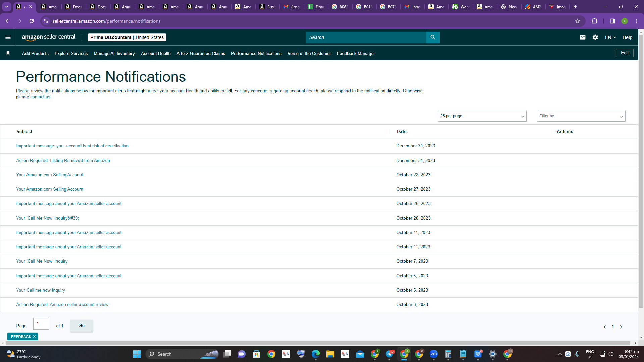Click the page number input field
This screenshot has width=644, height=362.
(41, 324)
